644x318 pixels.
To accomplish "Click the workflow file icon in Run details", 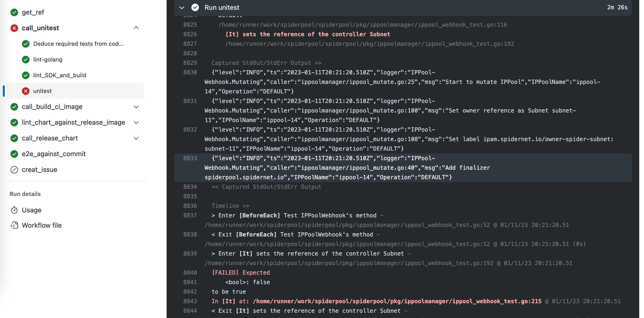I will tap(15, 225).
